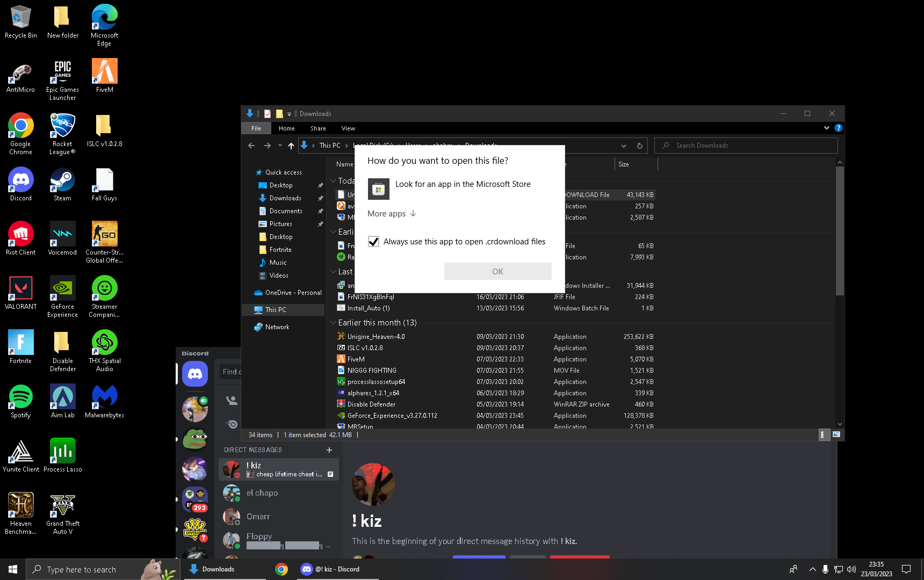Select Documents in Quick access
This screenshot has height=580, width=924.
(x=286, y=211)
